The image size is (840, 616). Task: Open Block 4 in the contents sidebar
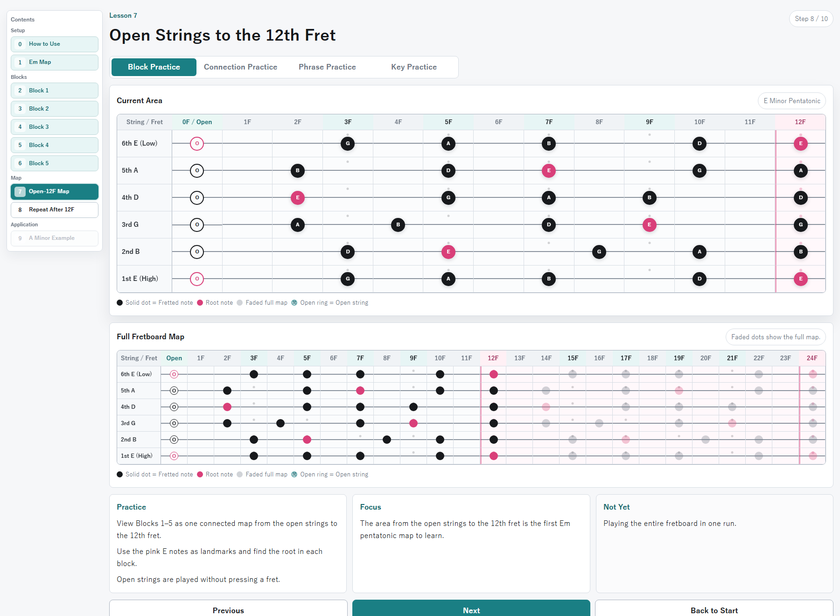coord(54,145)
